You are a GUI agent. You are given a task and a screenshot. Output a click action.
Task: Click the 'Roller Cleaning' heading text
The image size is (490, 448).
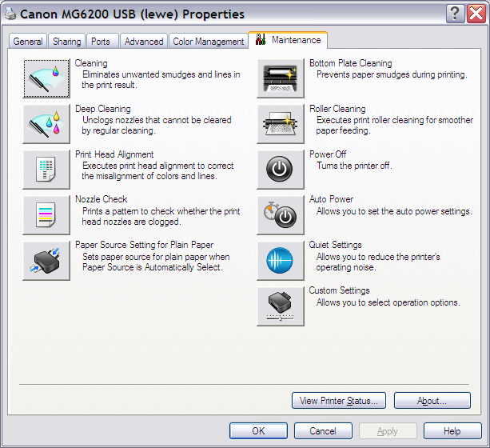337,109
